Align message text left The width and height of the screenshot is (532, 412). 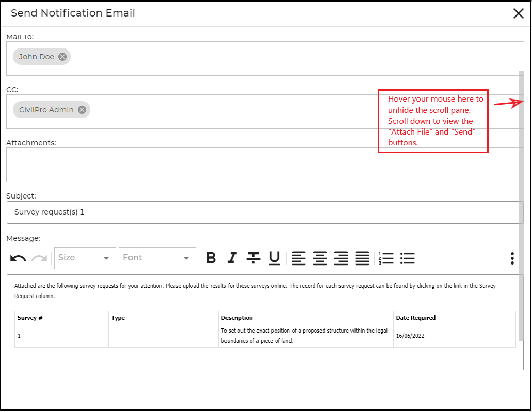[x=299, y=258]
